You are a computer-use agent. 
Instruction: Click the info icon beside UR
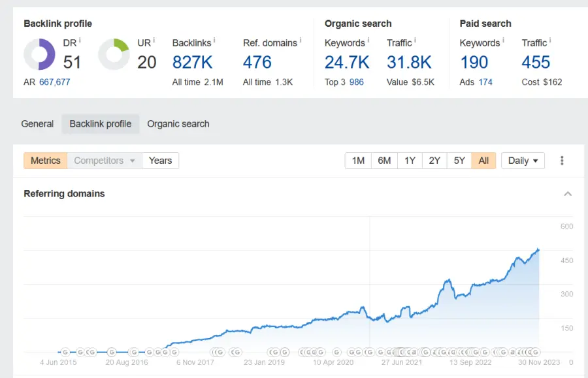[155, 40]
